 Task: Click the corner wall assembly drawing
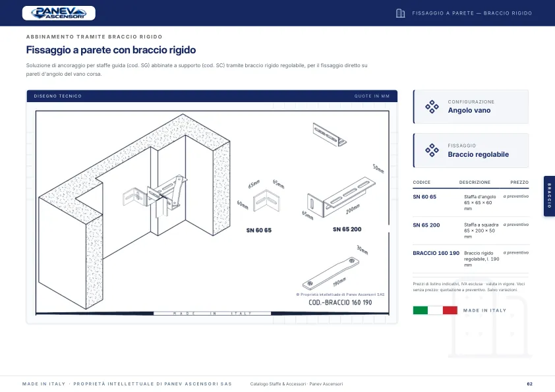134,211
